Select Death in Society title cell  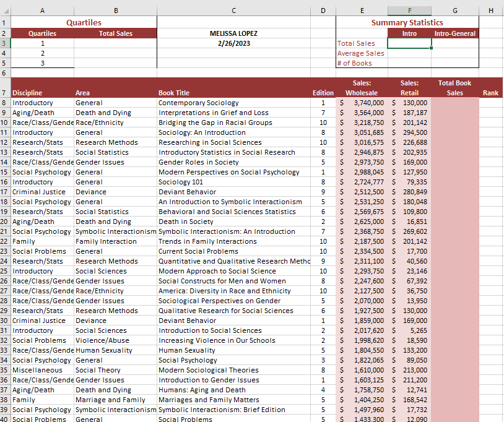[x=233, y=222]
